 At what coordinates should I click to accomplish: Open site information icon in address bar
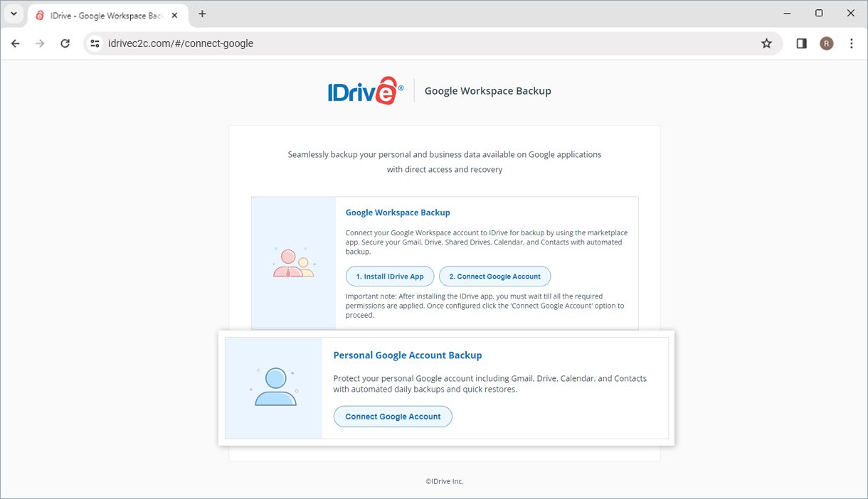tap(95, 43)
